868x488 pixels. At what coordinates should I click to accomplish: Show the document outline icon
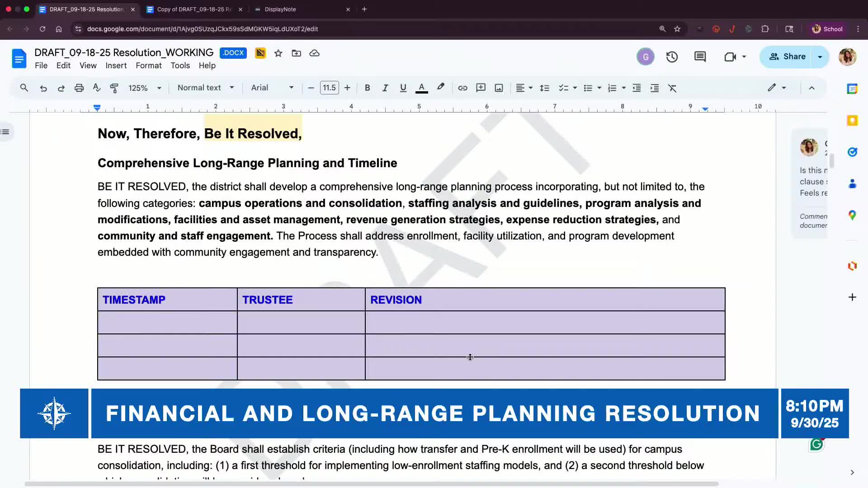(x=5, y=132)
